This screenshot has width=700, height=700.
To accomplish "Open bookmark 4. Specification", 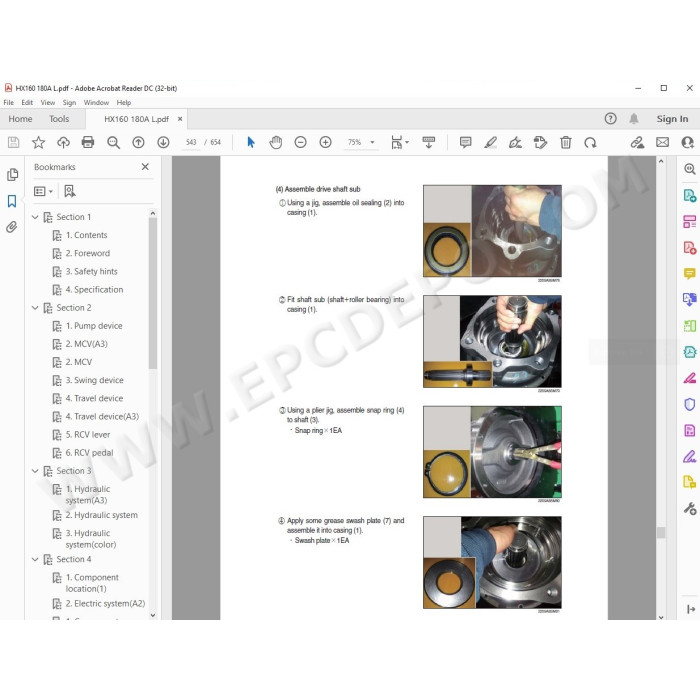I will [94, 290].
